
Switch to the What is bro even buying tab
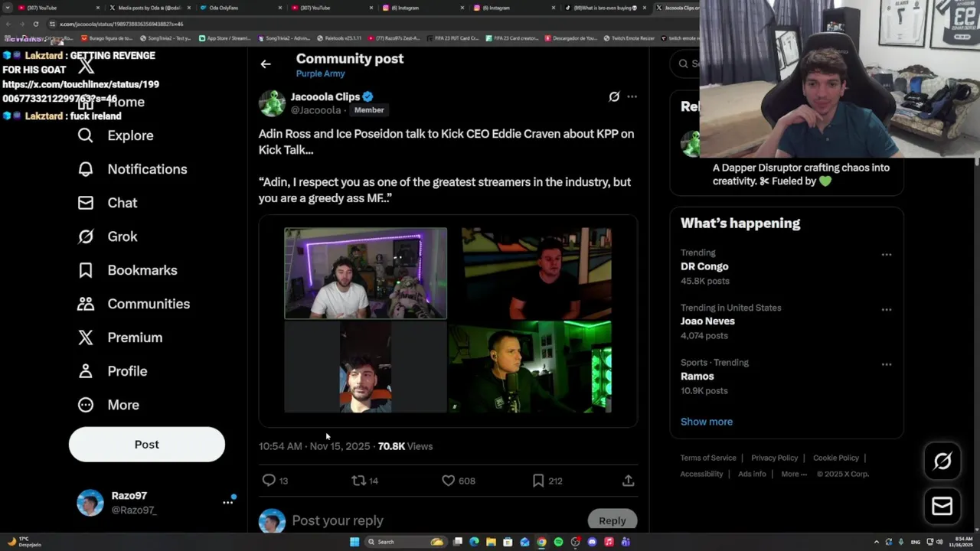click(605, 8)
